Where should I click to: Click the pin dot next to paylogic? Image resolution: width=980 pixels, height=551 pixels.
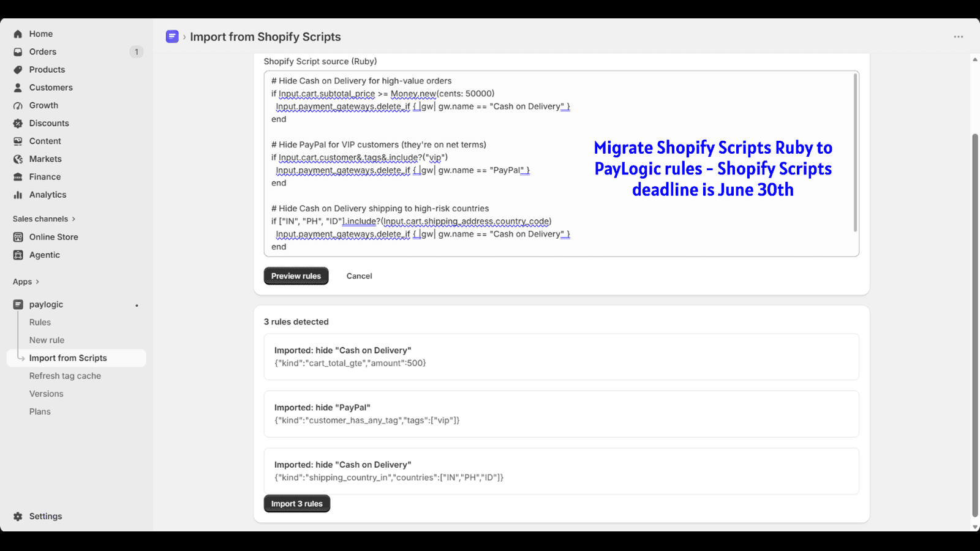137,305
